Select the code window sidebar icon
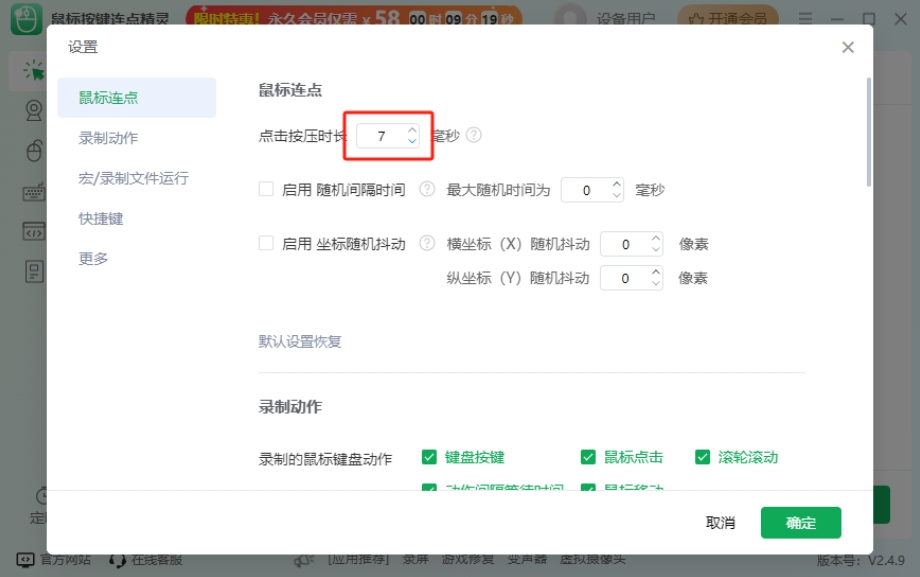The width and height of the screenshot is (920, 577). point(33,231)
